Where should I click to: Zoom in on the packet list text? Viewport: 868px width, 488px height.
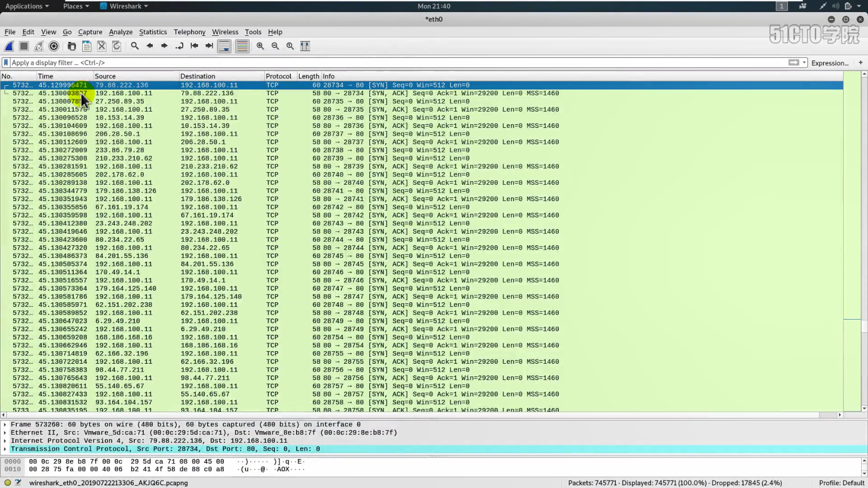[260, 46]
